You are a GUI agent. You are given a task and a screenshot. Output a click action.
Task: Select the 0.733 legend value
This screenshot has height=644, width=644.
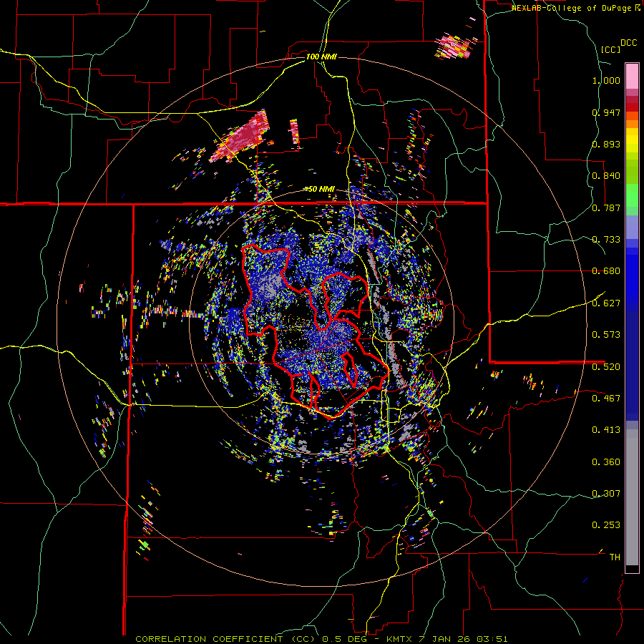[606, 240]
